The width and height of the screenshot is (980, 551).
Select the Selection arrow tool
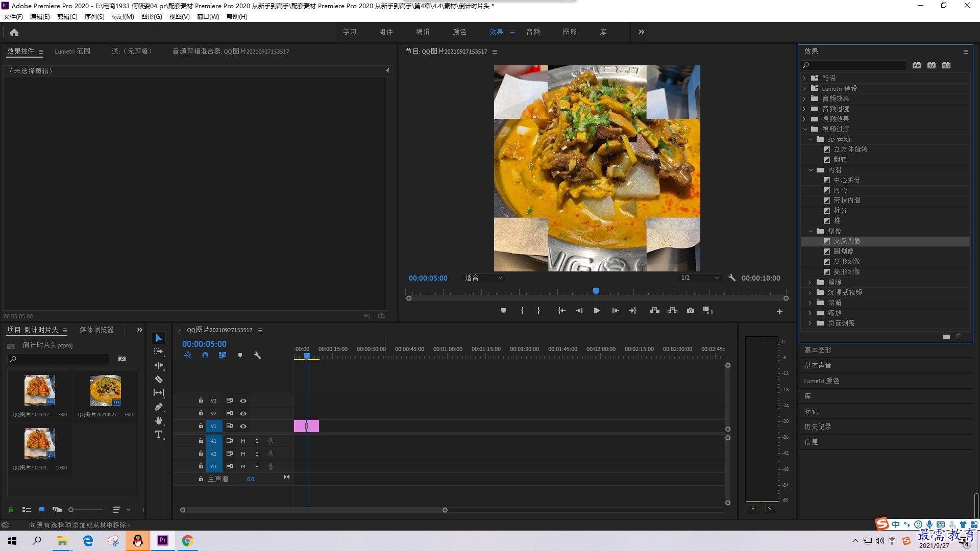pos(159,338)
